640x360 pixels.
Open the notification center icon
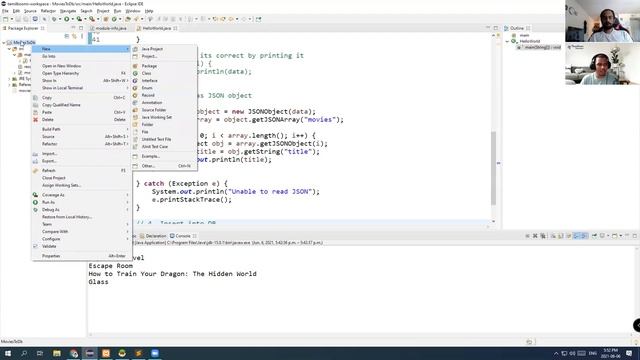[x=629, y=353]
